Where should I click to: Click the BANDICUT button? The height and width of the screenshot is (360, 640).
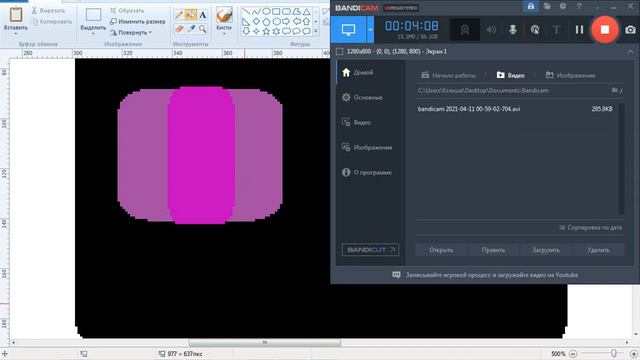370,249
